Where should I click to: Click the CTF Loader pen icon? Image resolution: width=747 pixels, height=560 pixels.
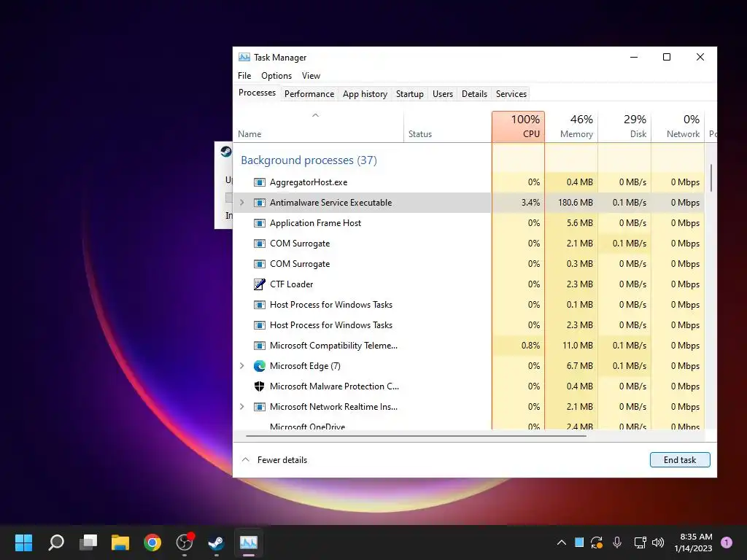pos(259,284)
